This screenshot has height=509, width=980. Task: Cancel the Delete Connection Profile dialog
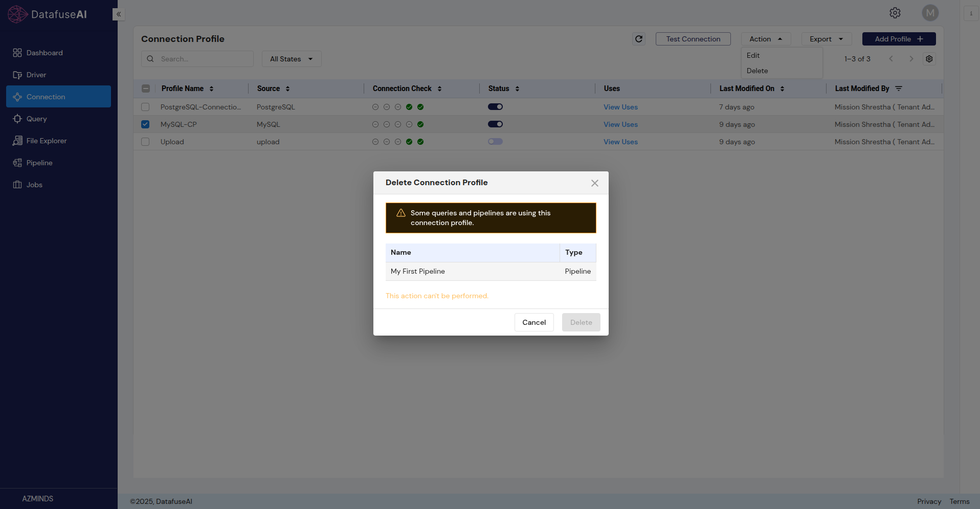point(533,322)
